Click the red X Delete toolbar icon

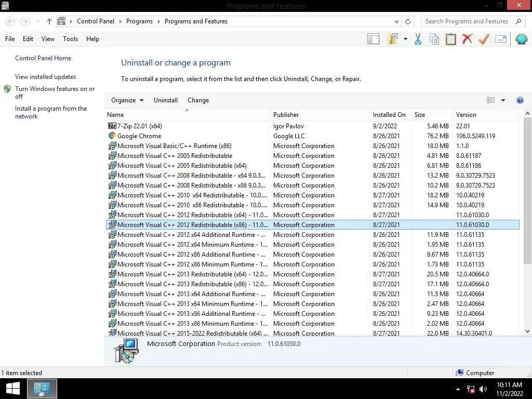467,39
